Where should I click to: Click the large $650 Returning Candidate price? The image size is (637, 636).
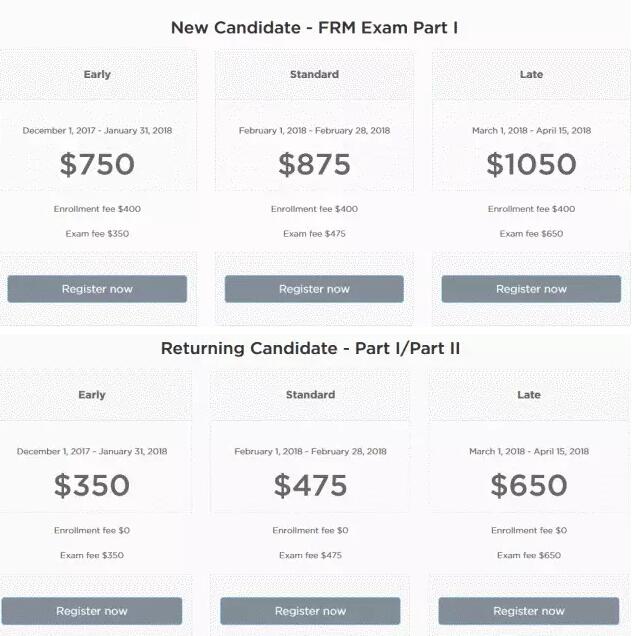(529, 486)
